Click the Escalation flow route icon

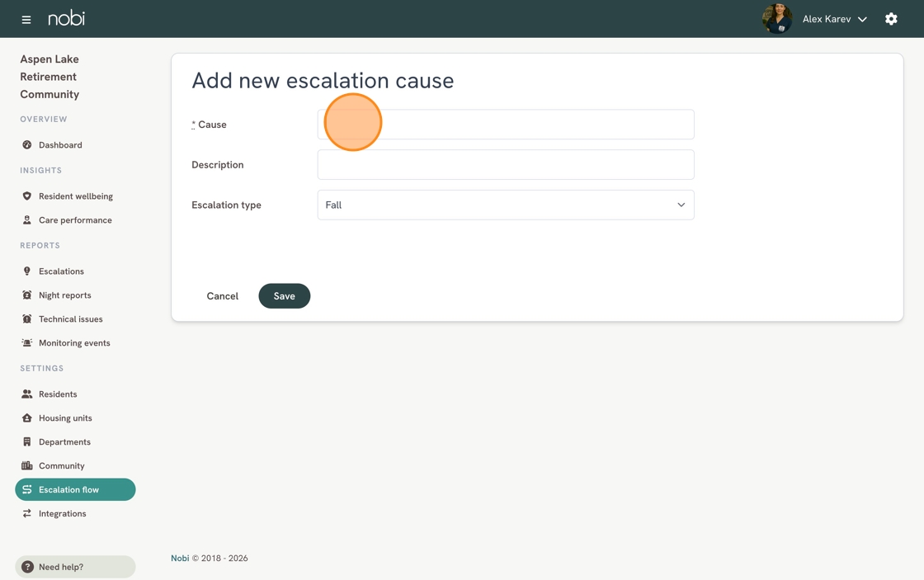[27, 490]
